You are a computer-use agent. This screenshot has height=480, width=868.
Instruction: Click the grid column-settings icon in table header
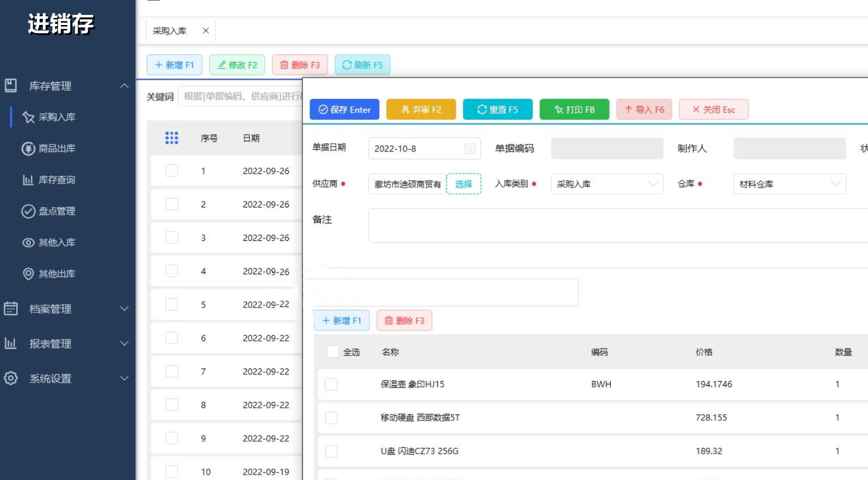pyautogui.click(x=172, y=138)
